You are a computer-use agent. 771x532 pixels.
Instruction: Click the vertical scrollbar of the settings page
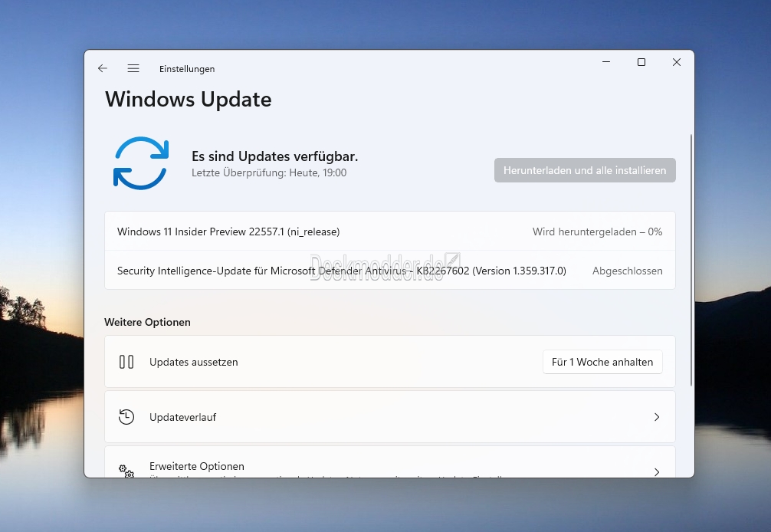pos(691,260)
